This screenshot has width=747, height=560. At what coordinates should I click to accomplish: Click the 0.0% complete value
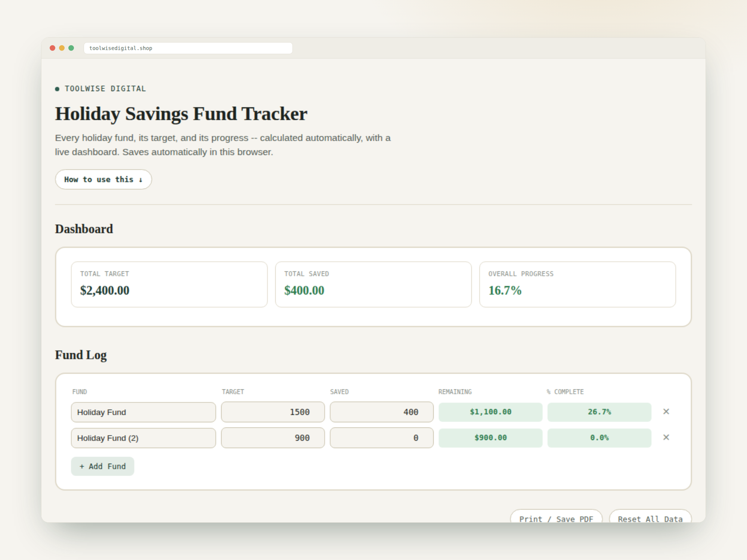[599, 438]
